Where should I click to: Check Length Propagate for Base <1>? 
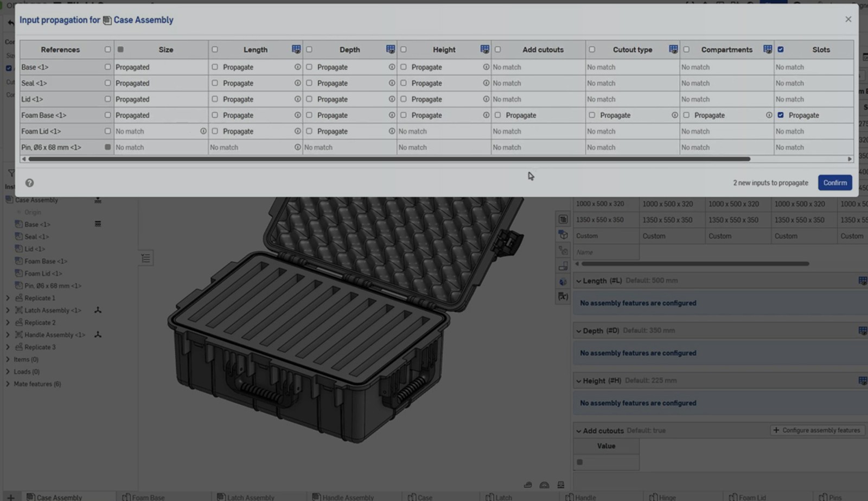[215, 67]
